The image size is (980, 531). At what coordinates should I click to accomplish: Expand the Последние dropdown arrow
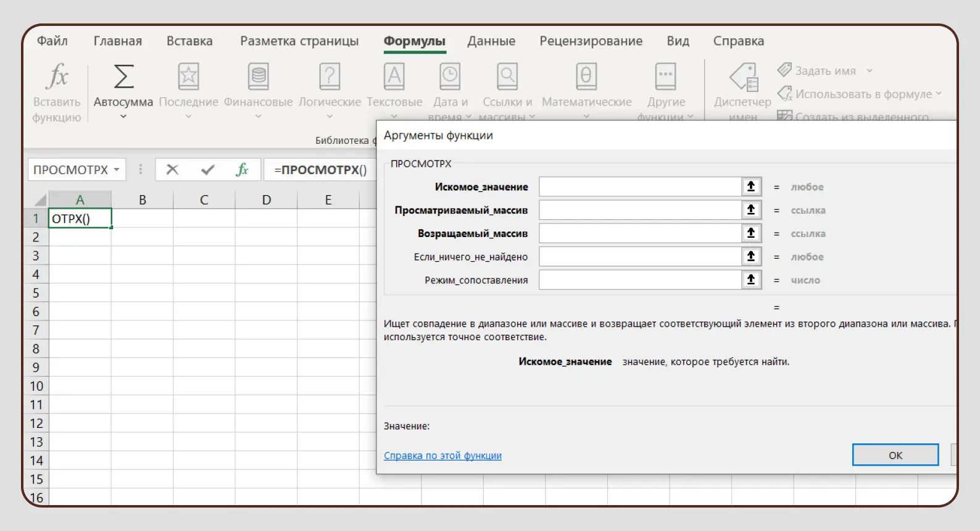(188, 117)
